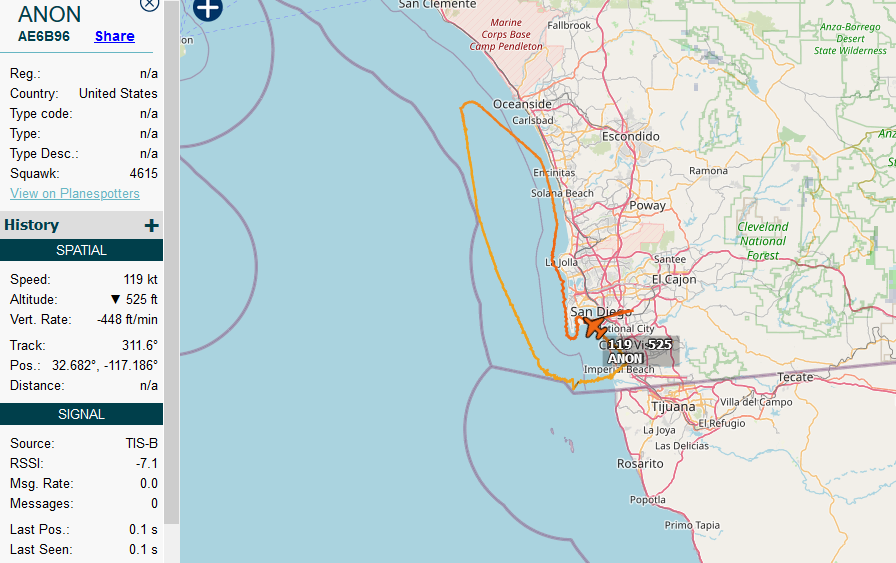Click the Altitude value 525 ft
896x563 pixels.
(x=134, y=300)
